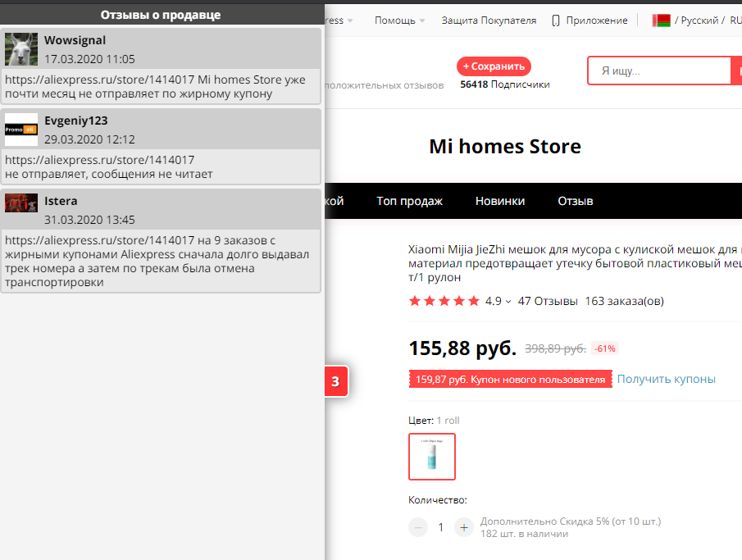Change language via Русский selector
The height and width of the screenshot is (560, 742).
(x=699, y=20)
